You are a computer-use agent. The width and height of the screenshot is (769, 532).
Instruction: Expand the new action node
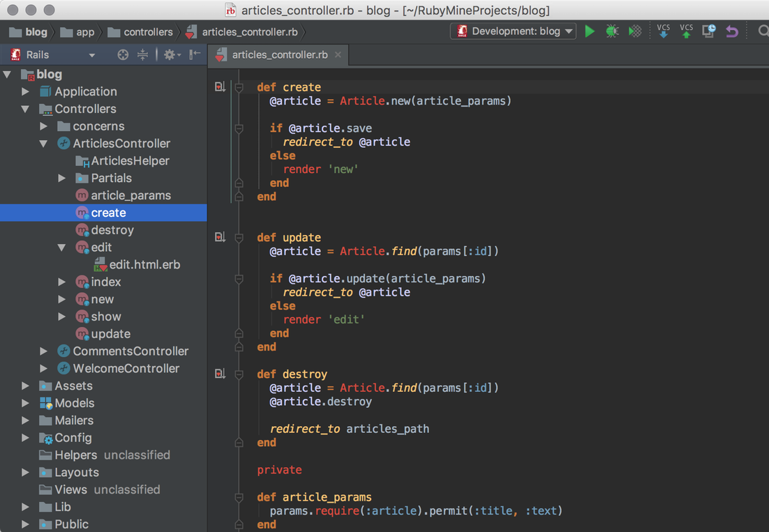click(x=61, y=299)
